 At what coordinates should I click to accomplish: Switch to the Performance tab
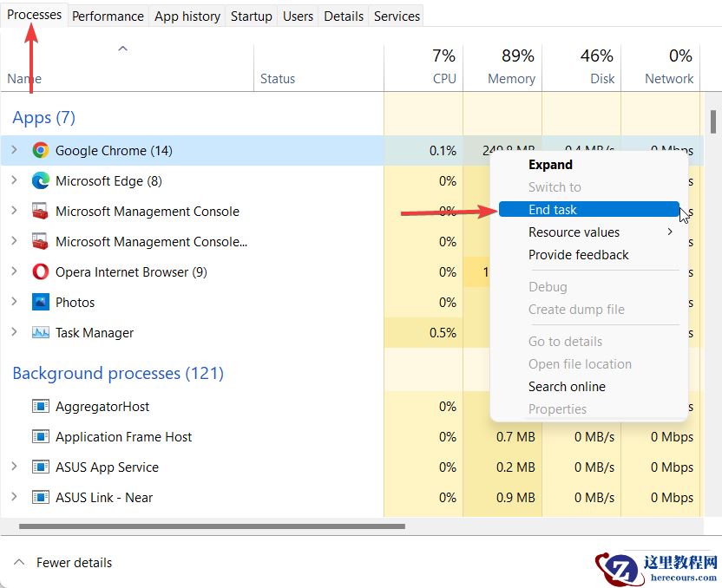pos(108,16)
